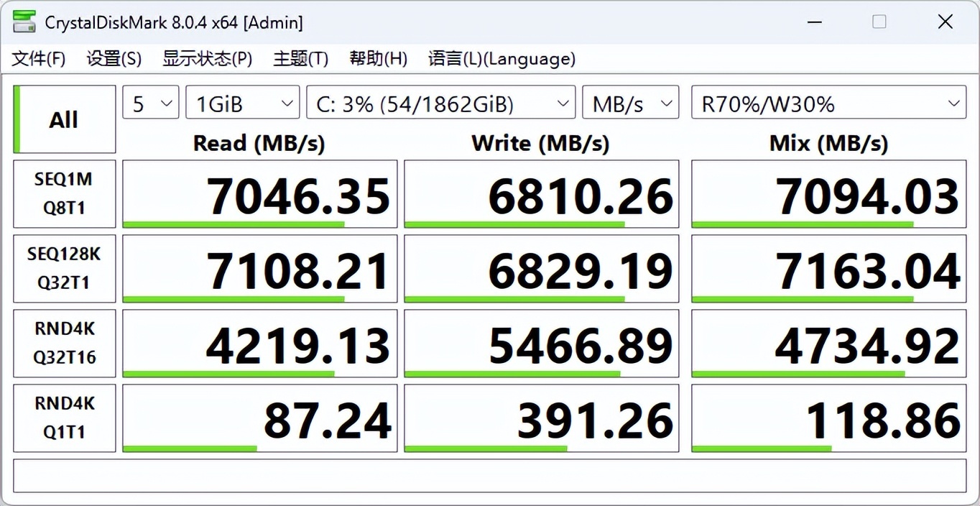This screenshot has width=980, height=506.
Task: Click the CrystalDiskMark app icon in title bar
Action: [x=24, y=22]
